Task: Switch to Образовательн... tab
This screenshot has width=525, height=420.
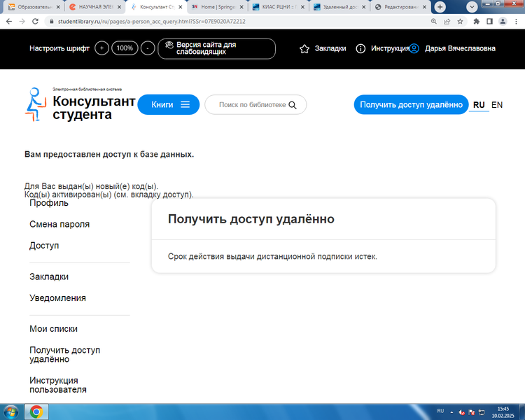Action: 34,7
